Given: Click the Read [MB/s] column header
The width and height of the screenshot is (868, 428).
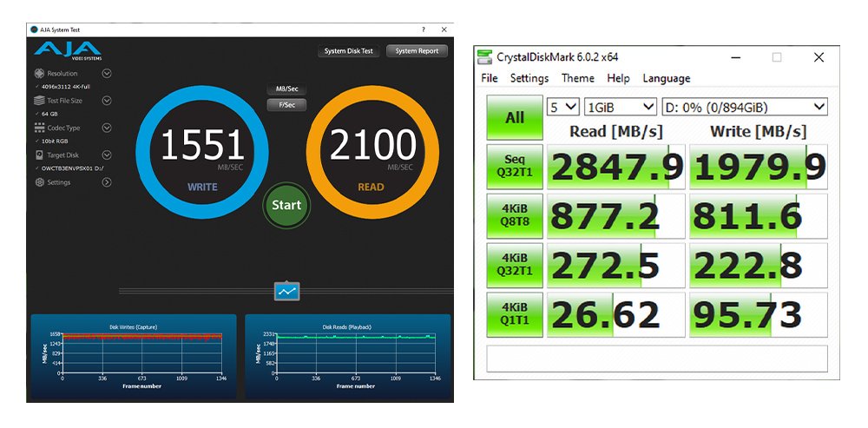Looking at the screenshot, I should tap(616, 131).
